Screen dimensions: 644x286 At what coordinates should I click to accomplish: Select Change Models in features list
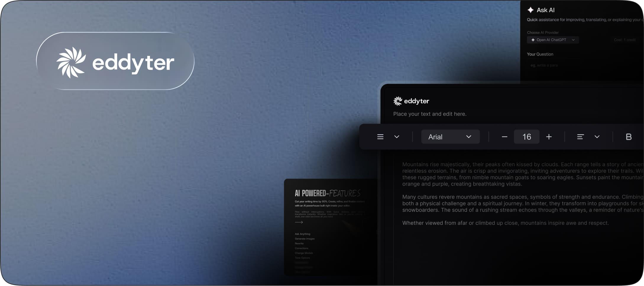coord(304,253)
